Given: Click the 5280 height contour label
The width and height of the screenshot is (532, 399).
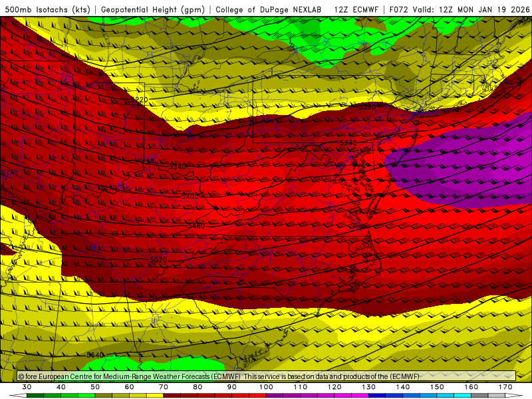Looking at the screenshot, I should pos(368,107).
